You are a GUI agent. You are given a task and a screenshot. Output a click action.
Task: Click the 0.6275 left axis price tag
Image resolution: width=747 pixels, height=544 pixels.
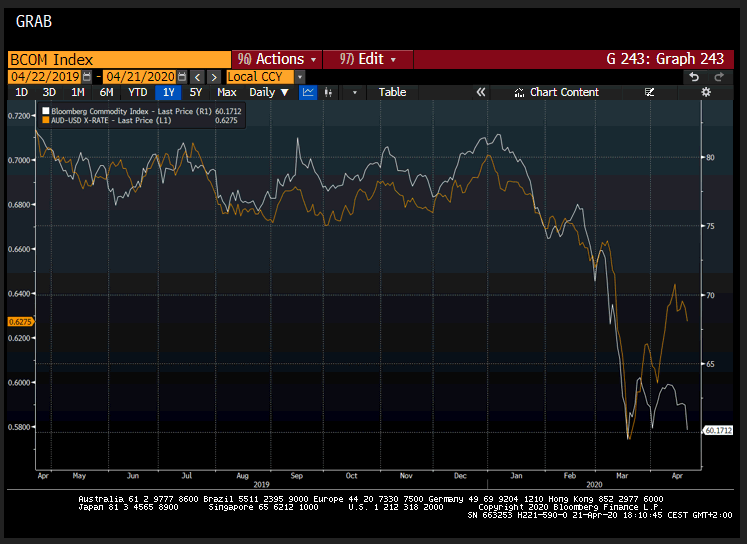click(x=20, y=322)
